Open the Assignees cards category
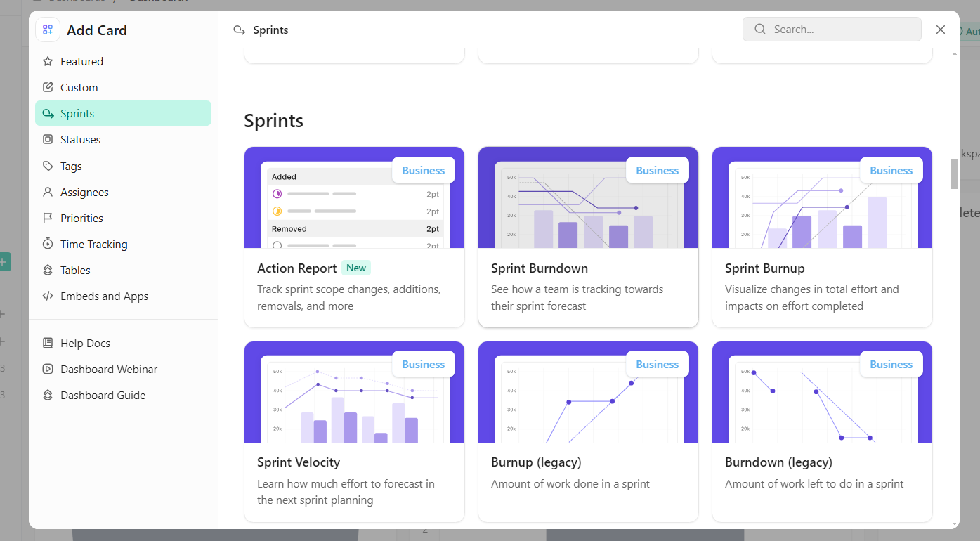The image size is (980, 541). point(123,192)
